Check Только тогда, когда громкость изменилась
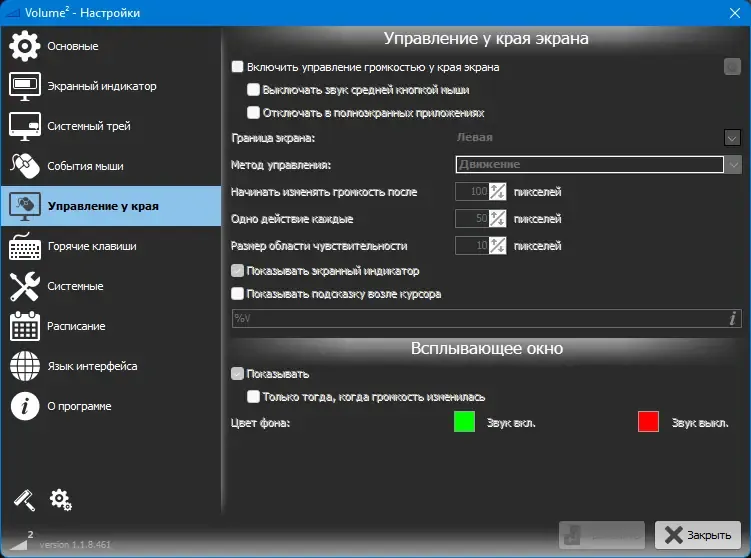This screenshot has width=751, height=558. 253,397
